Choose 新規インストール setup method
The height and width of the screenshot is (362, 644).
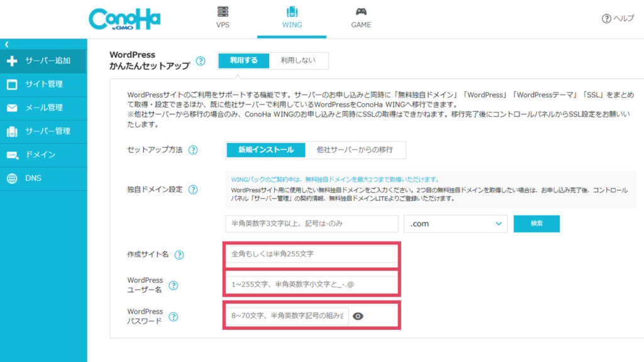click(266, 150)
